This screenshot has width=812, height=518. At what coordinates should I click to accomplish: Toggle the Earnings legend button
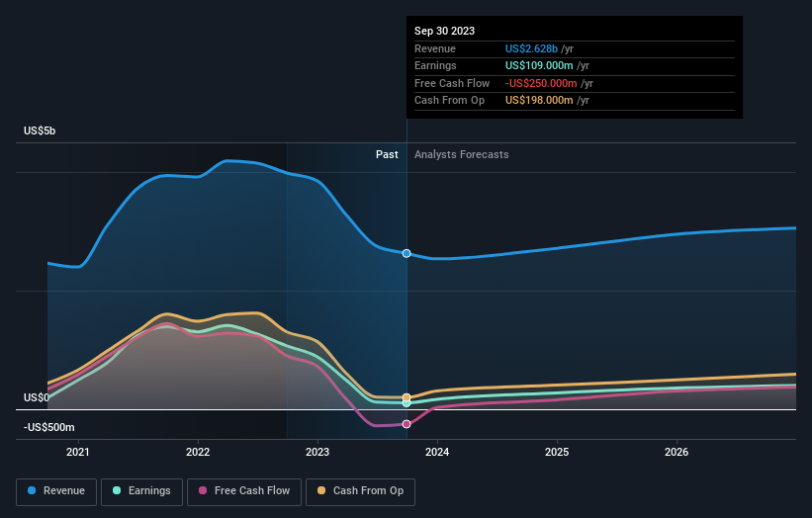(x=141, y=491)
